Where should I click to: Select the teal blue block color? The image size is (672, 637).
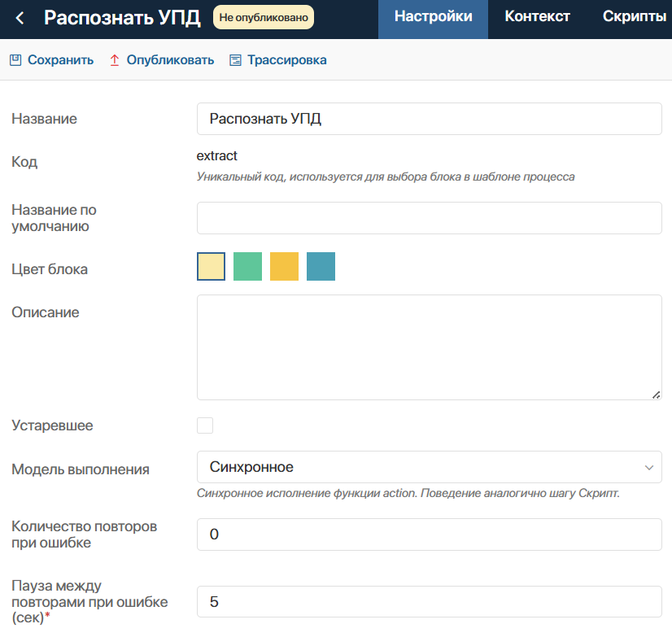(321, 267)
